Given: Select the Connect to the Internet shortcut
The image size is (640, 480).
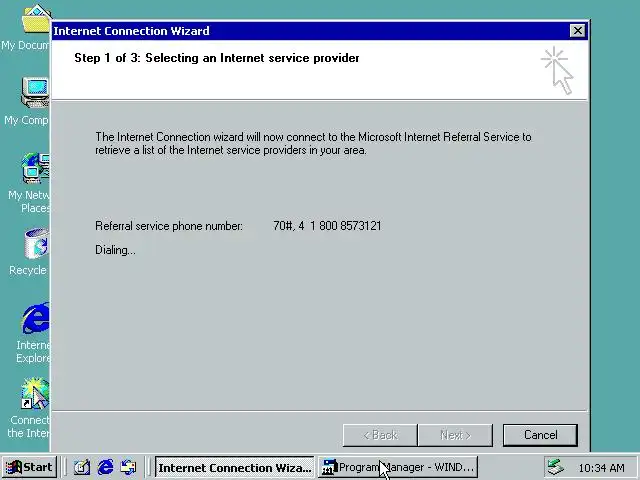Looking at the screenshot, I should [x=29, y=408].
